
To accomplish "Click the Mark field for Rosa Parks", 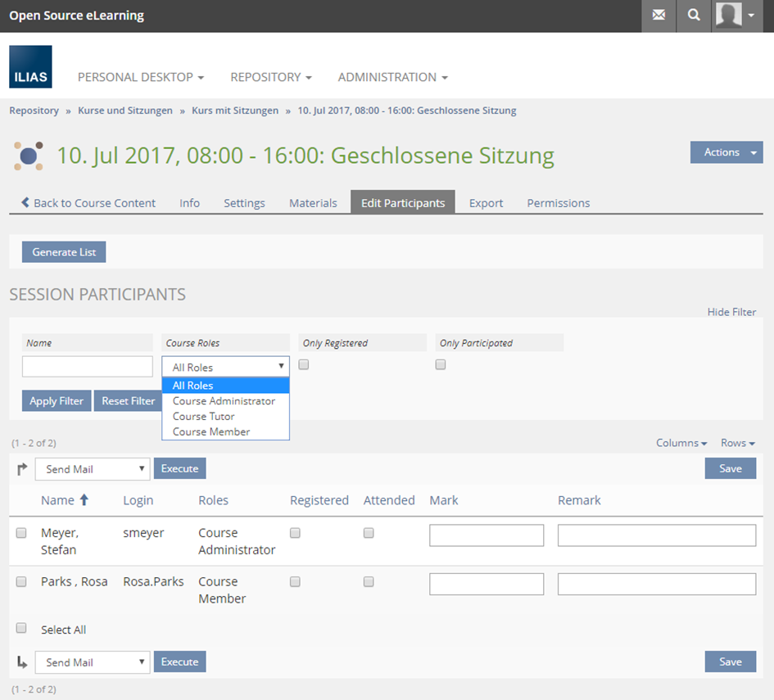I will pyautogui.click(x=487, y=584).
